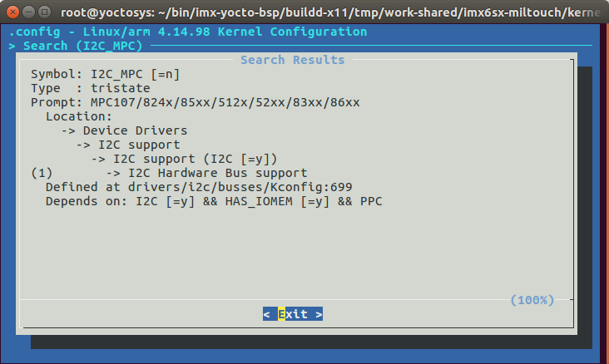The width and height of the screenshot is (609, 364).
Task: Click the '(100%)' scroll position indicator
Action: click(532, 300)
